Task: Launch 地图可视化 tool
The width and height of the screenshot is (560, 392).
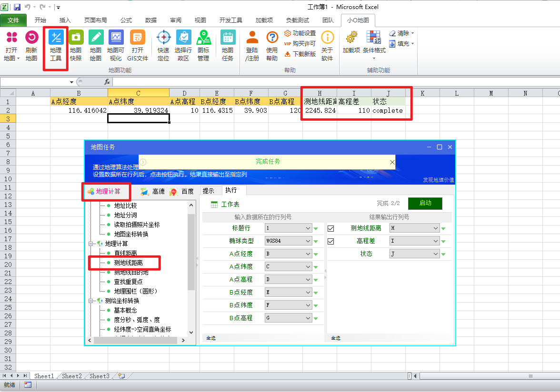Action: pyautogui.click(x=116, y=46)
